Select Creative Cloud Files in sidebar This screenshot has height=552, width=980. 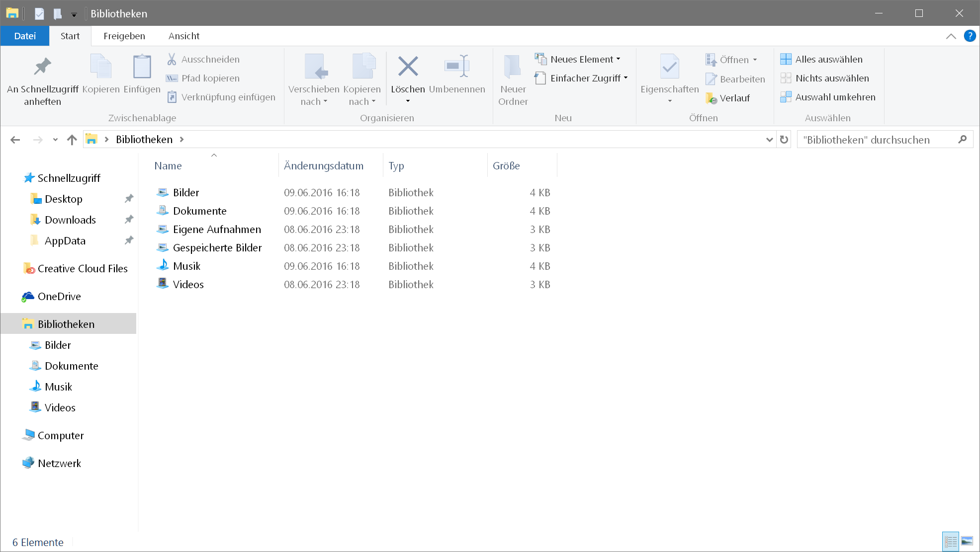tap(82, 269)
